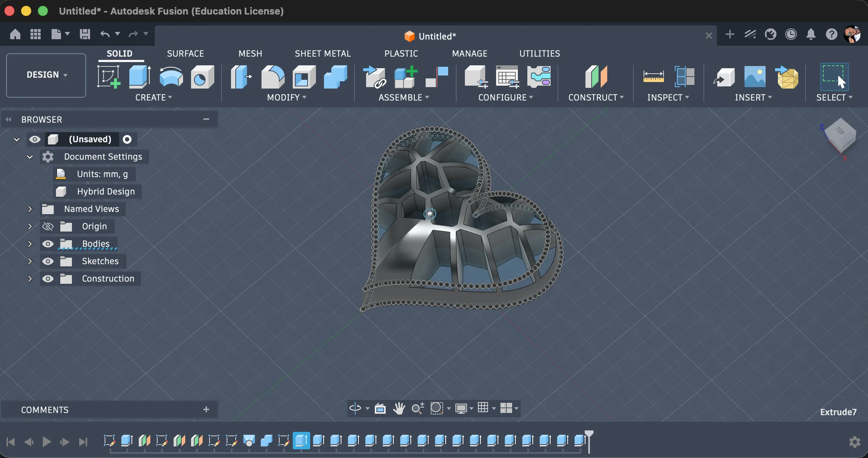
Task: Jump to the beginning of the timeline
Action: click(x=11, y=442)
